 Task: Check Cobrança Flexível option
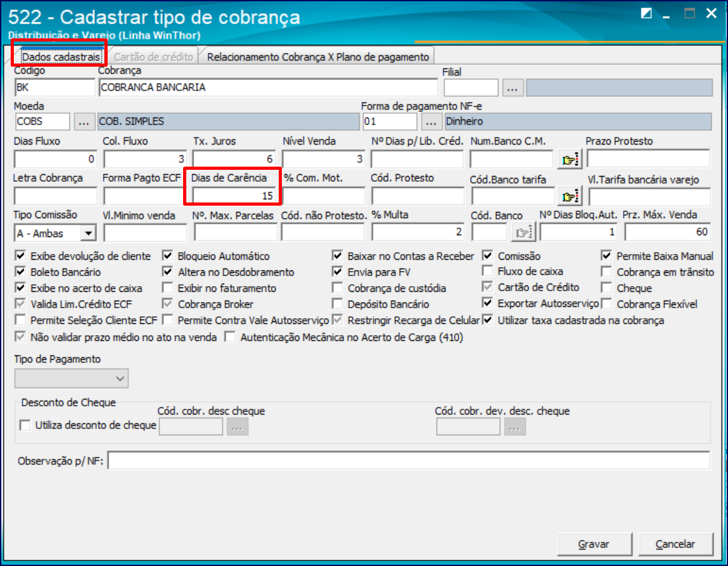click(x=607, y=304)
